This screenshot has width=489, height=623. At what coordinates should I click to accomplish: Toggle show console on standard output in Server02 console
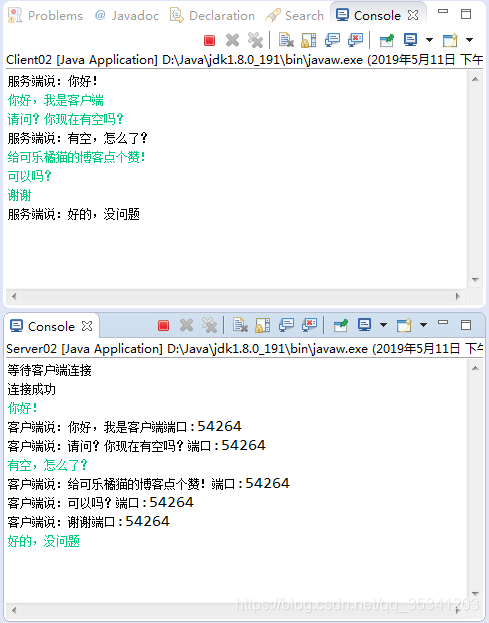tap(286, 325)
